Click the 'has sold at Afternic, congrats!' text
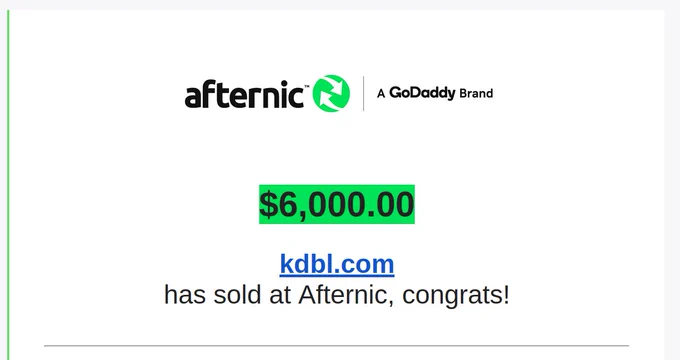This screenshot has width=680, height=360. [x=337, y=295]
